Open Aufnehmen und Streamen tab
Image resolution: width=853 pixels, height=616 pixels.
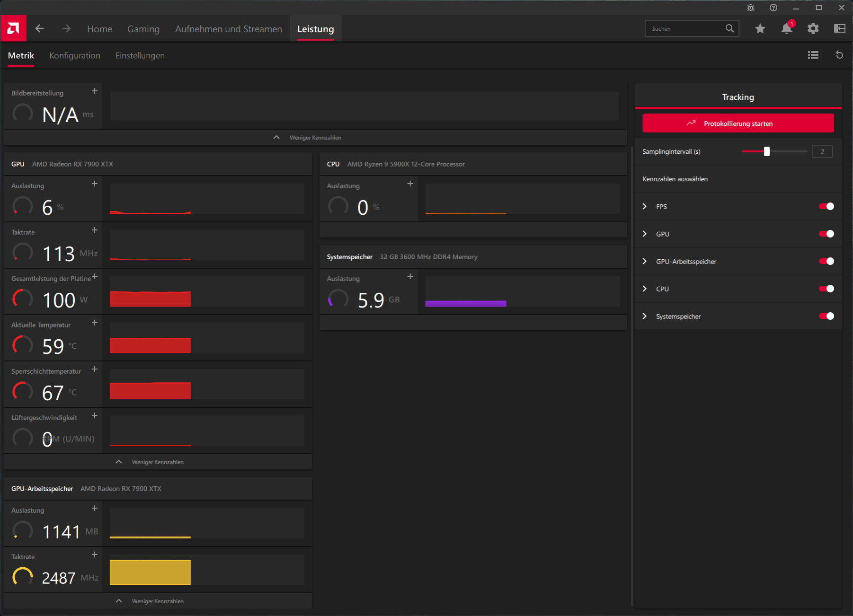[x=229, y=29]
